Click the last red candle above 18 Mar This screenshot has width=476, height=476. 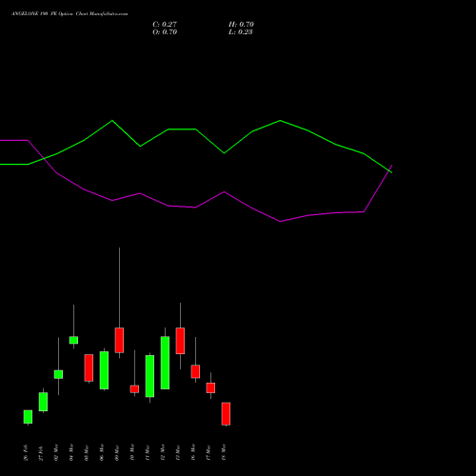226,413
